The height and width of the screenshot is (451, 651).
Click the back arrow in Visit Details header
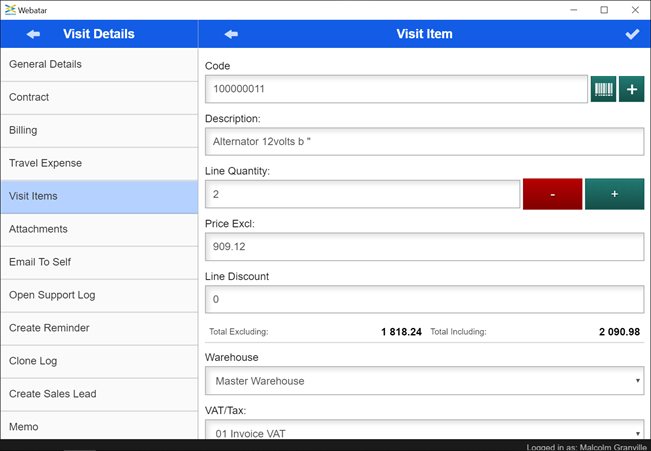pyautogui.click(x=33, y=34)
